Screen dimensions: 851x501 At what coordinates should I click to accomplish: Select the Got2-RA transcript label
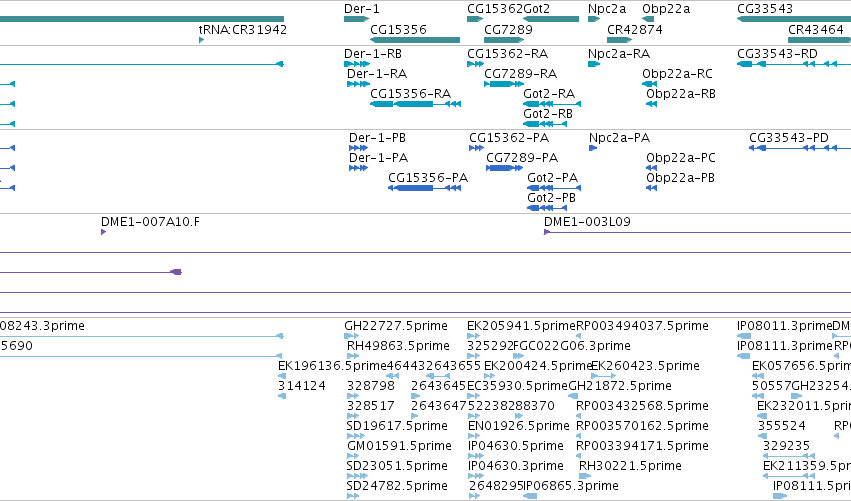tap(549, 94)
